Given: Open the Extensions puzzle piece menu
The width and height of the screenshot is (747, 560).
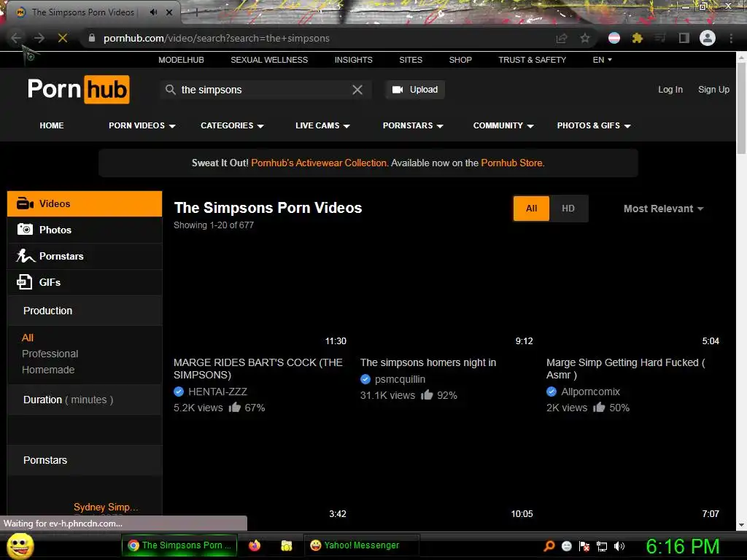Looking at the screenshot, I should [x=638, y=38].
